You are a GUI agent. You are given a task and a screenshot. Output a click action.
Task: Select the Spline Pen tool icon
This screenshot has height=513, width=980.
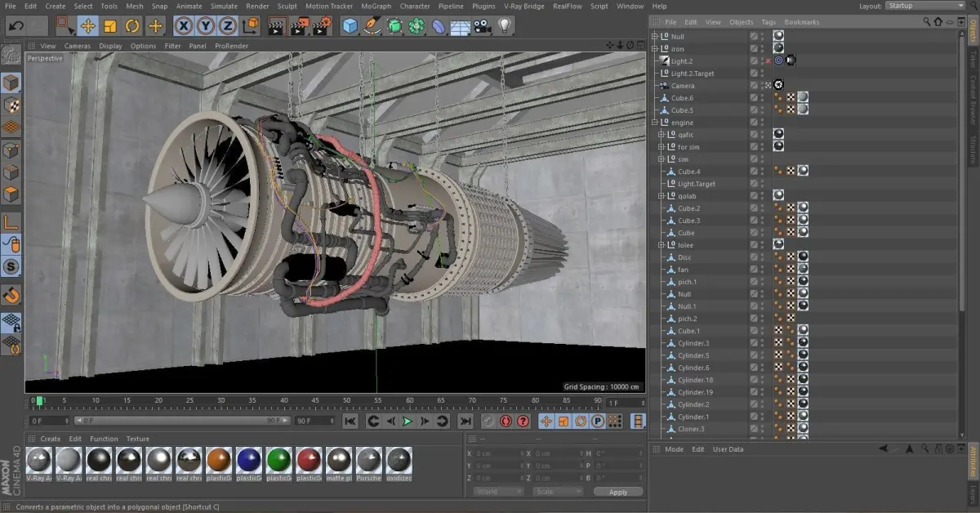coord(372,26)
